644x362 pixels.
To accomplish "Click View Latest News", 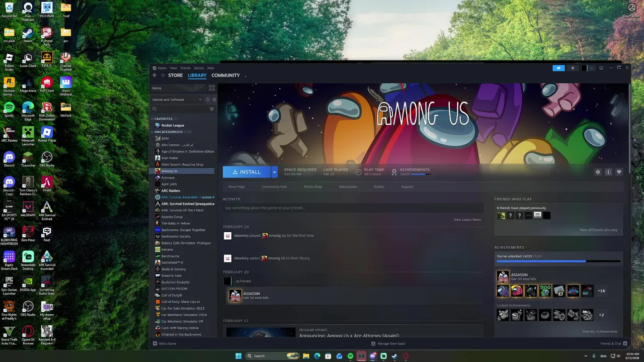I will click(x=467, y=220).
